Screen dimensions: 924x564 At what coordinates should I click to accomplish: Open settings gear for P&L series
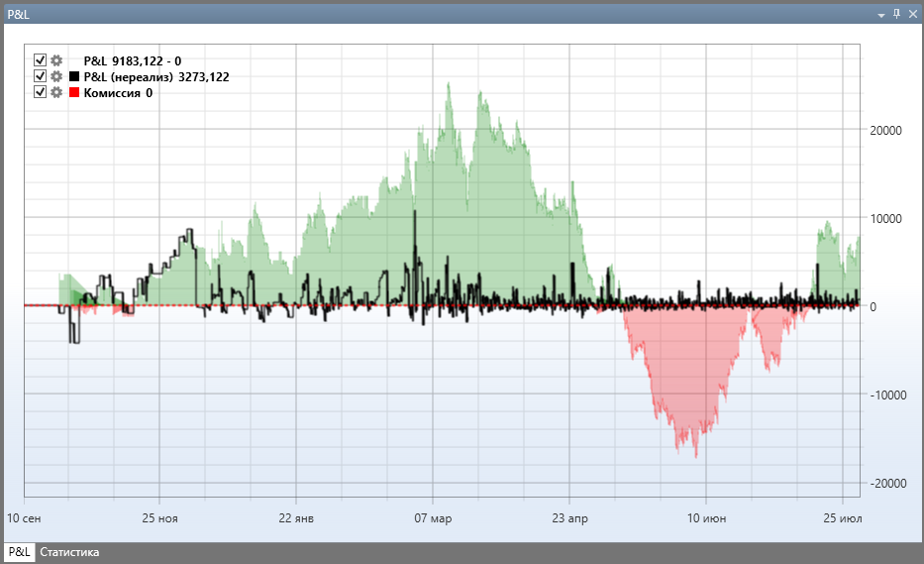tap(56, 60)
